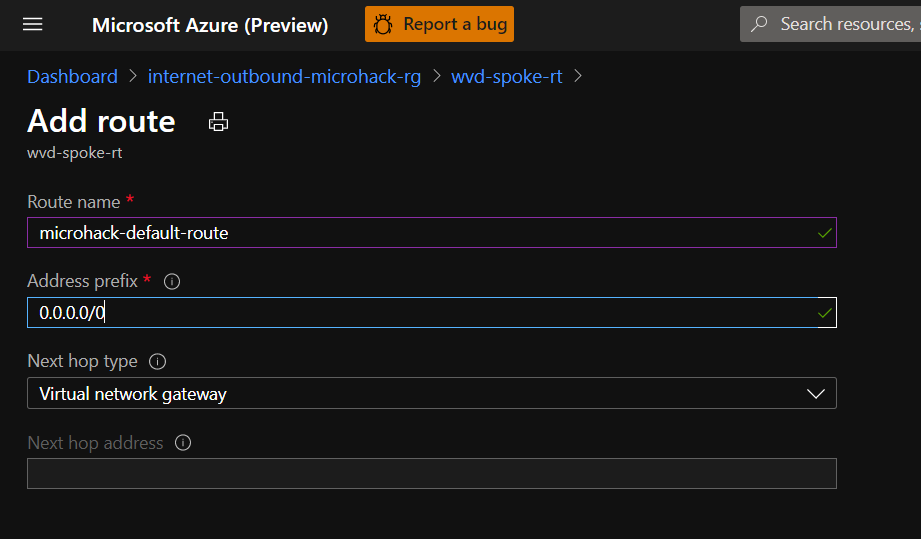
Task: Click into the Route name field
Action: [420, 233]
